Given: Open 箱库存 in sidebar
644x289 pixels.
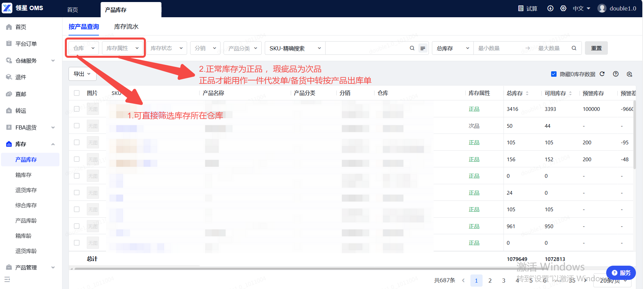Looking at the screenshot, I should [x=23, y=175].
